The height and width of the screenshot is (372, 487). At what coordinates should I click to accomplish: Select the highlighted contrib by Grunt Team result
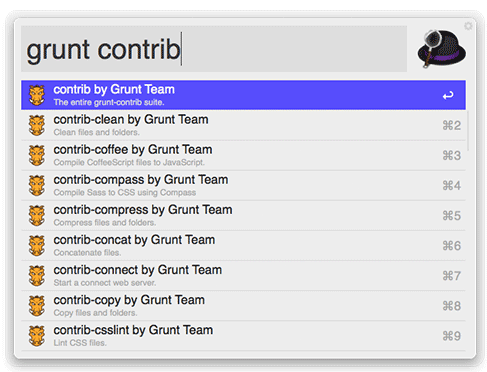click(243, 95)
